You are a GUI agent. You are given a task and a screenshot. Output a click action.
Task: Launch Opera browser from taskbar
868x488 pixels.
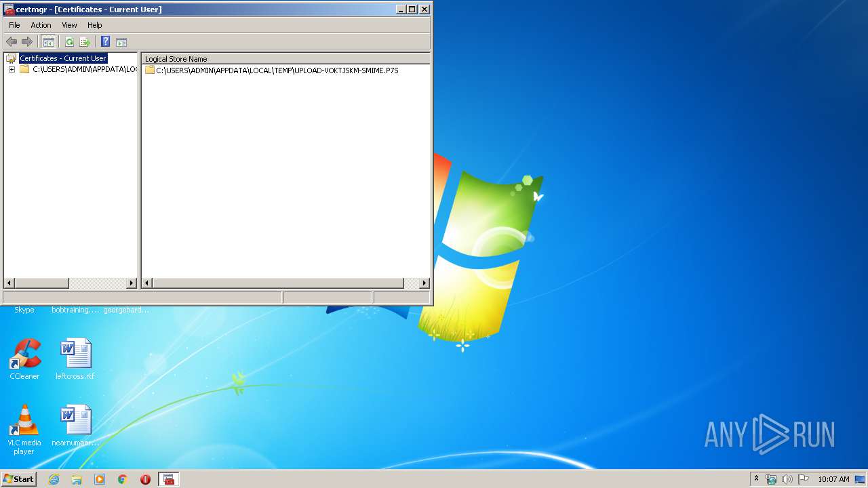point(145,479)
